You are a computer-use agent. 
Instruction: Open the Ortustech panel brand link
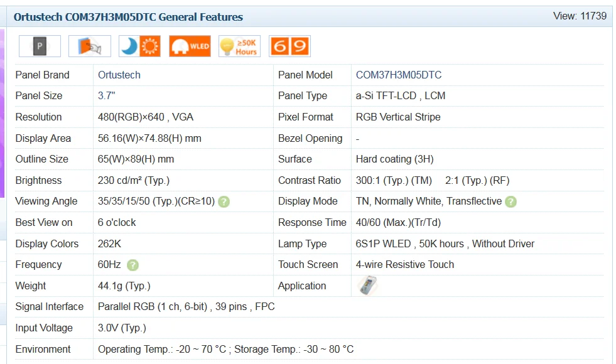click(119, 75)
